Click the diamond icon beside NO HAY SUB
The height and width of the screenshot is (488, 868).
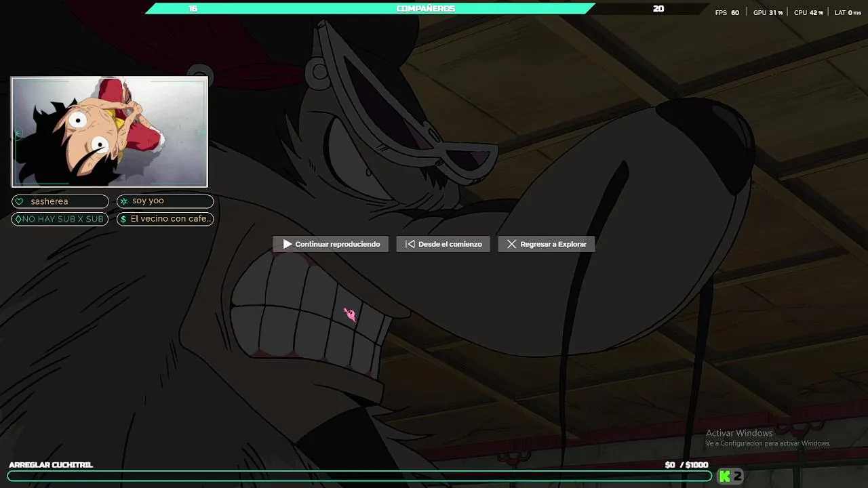click(18, 219)
